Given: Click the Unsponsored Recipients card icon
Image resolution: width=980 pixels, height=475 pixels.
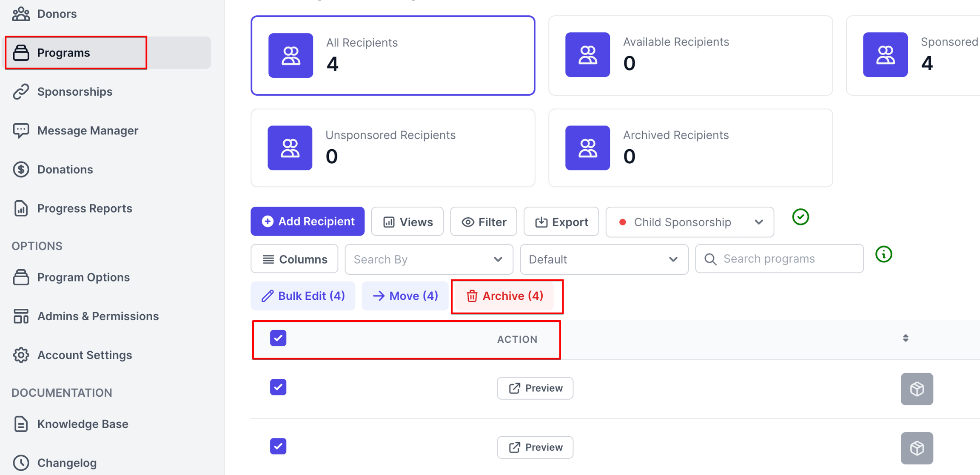Looking at the screenshot, I should pos(290,148).
